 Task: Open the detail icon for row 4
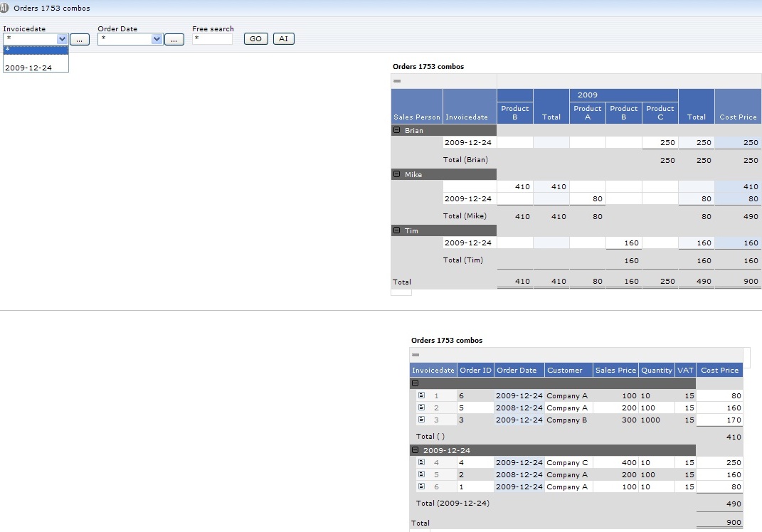tap(421, 462)
